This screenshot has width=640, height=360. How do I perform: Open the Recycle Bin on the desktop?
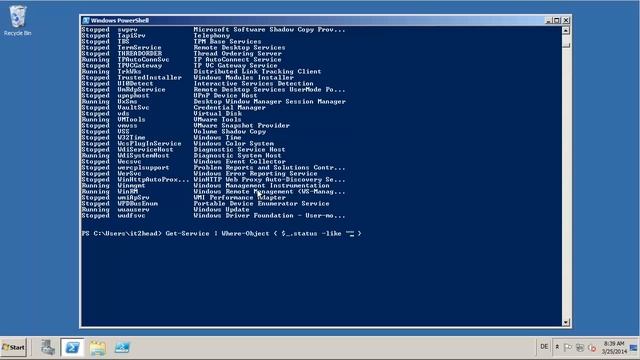pos(17,20)
